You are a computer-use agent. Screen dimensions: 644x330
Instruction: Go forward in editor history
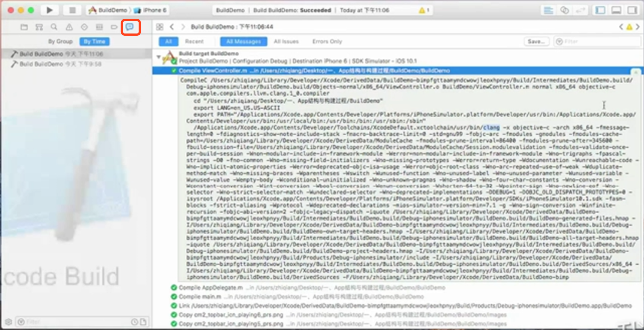tap(183, 27)
